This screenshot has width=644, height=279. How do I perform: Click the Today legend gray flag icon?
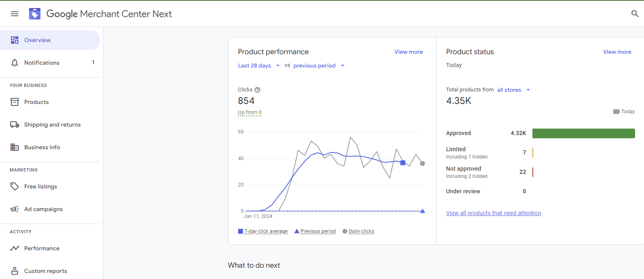tap(617, 112)
